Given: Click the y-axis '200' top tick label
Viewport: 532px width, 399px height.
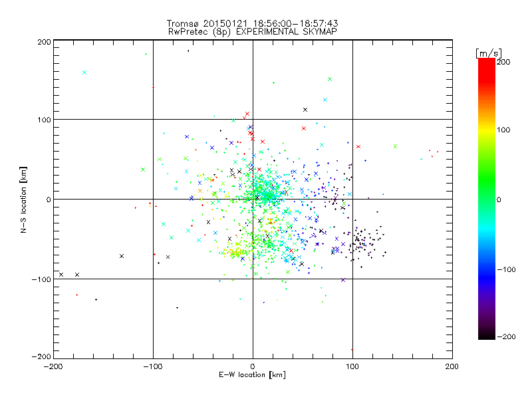Looking at the screenshot, I should click(x=44, y=42).
